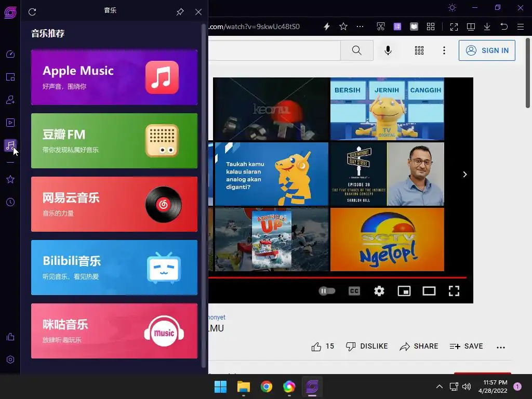Toggle closed captions CC button
532x399 pixels.
[354, 291]
